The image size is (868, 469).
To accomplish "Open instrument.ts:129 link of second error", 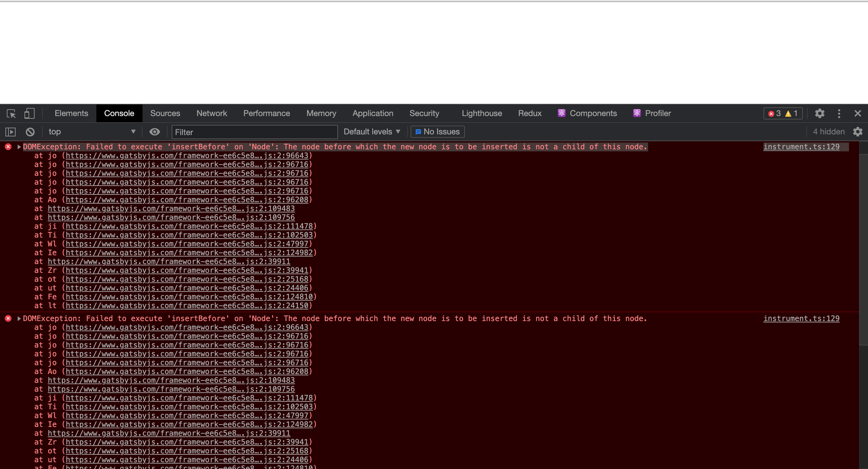I will point(801,318).
